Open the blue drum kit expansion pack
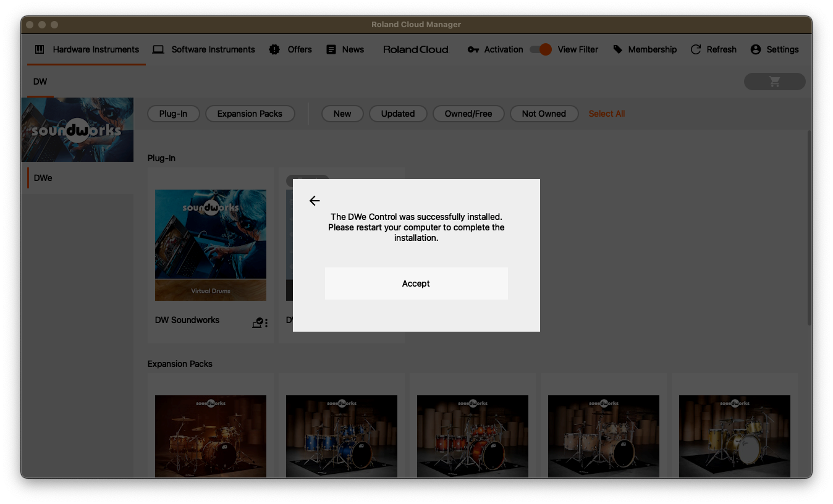The height and width of the screenshot is (504, 833). [342, 436]
